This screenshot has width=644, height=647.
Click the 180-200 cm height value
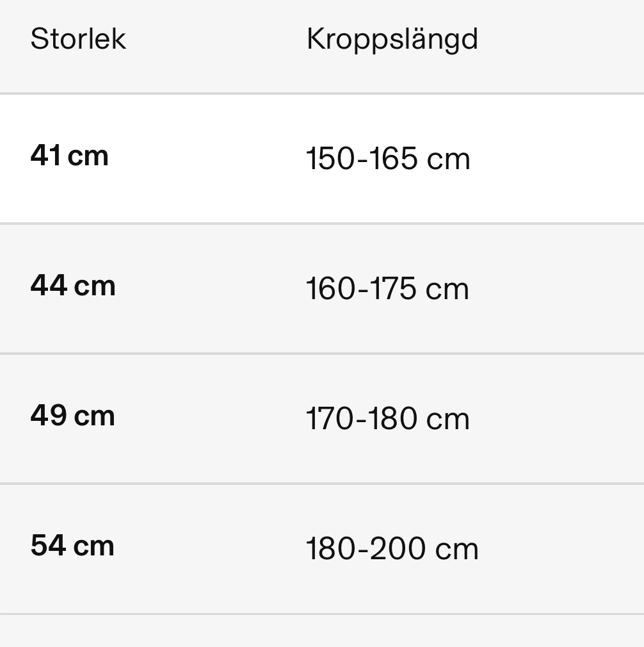392,548
